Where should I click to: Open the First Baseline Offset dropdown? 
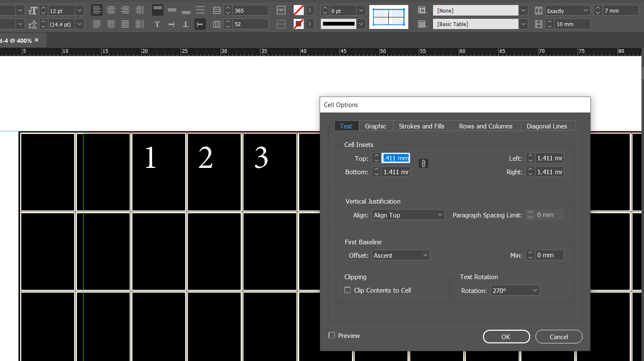tap(400, 255)
